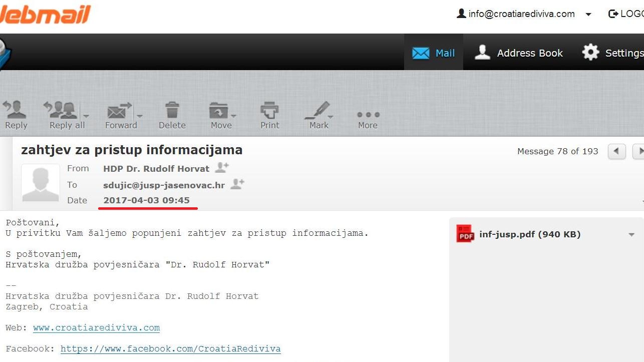
Task: Add recipient sdujic@jusp-jasenovac.hr to address book
Action: click(237, 185)
